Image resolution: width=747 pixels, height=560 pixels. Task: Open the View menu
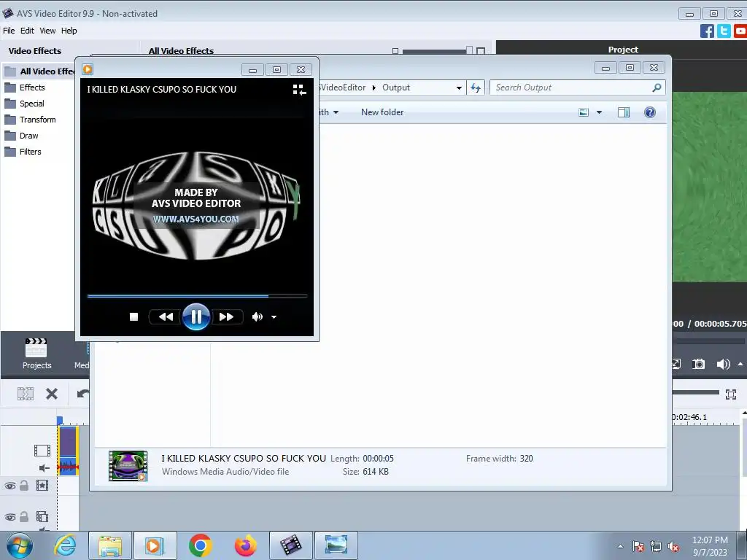(47, 31)
